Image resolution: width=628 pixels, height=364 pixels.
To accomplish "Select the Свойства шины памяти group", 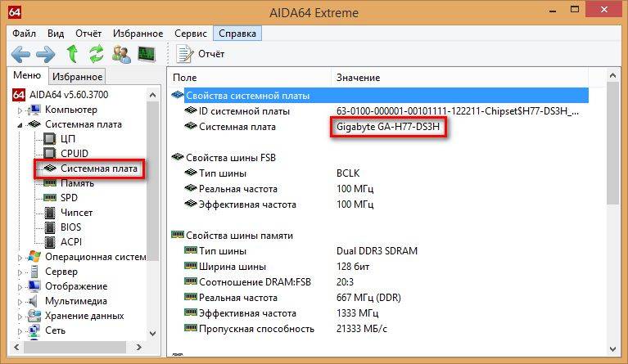I will (239, 236).
